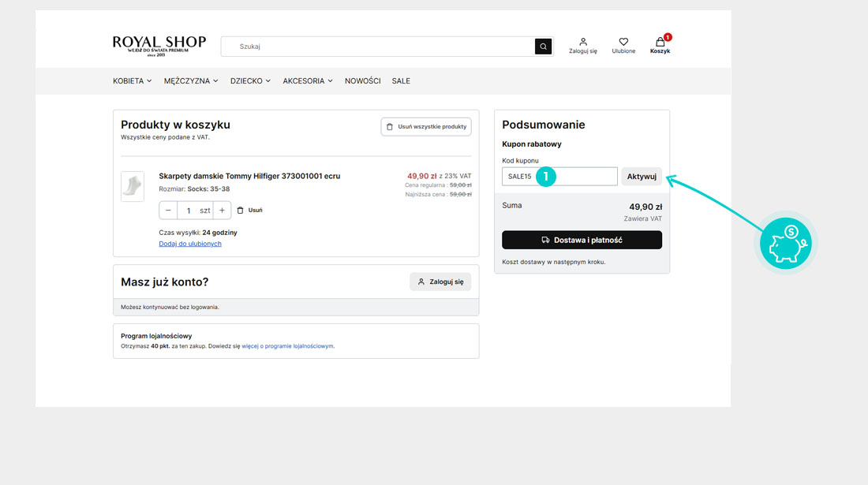Click the 49,90 zł product price
Screen dimensions: 868x485
tap(422, 176)
